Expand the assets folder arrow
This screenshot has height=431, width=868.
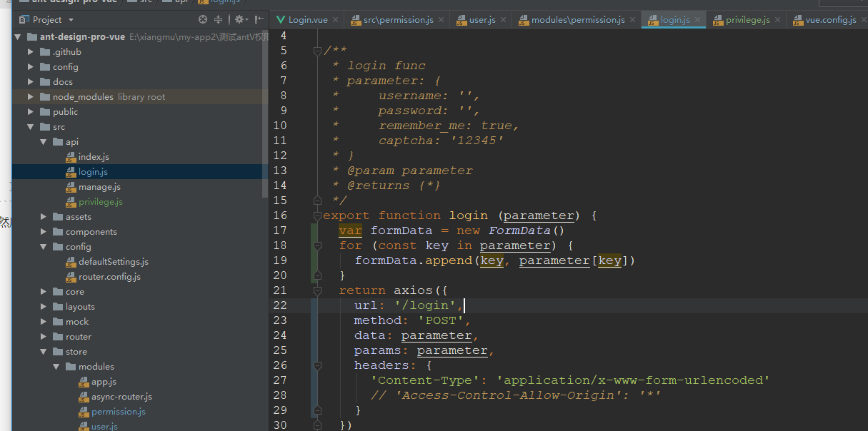pos(43,217)
